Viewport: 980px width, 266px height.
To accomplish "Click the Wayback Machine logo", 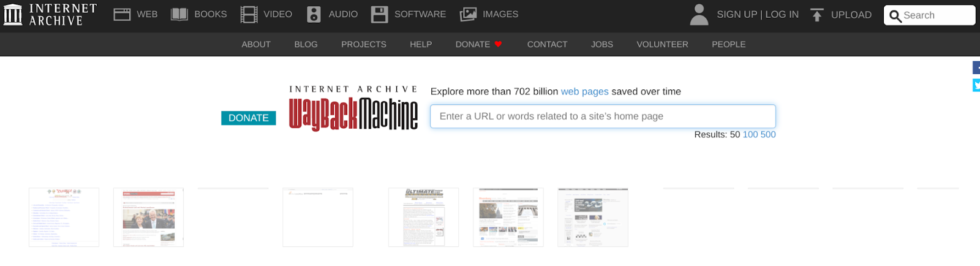I will point(353,108).
